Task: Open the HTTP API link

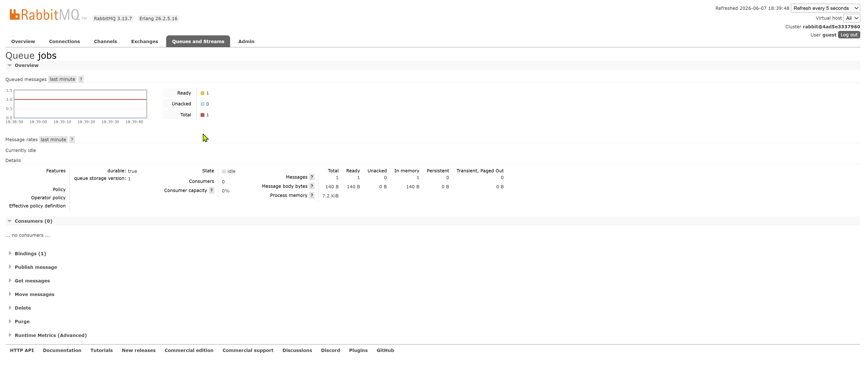Action: pyautogui.click(x=22, y=350)
